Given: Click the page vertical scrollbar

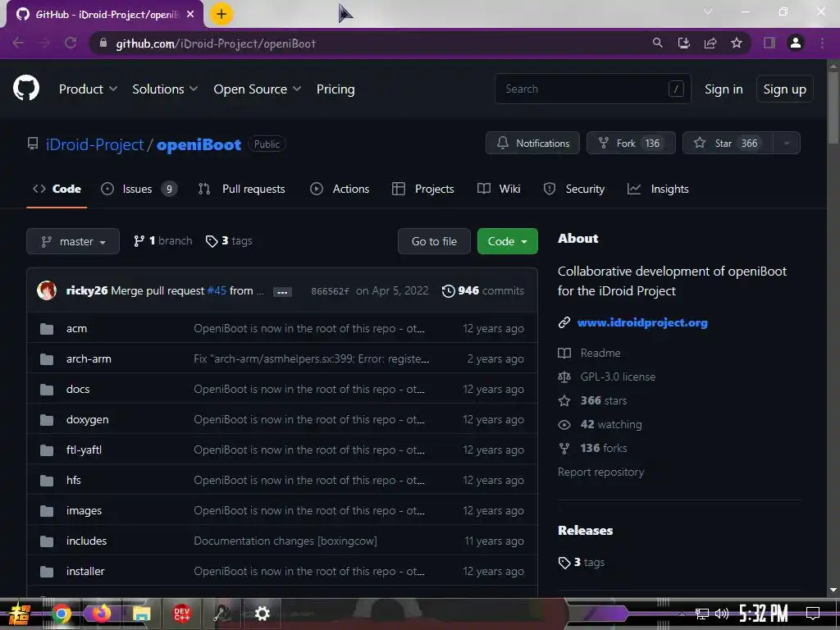Looking at the screenshot, I should tap(833, 107).
